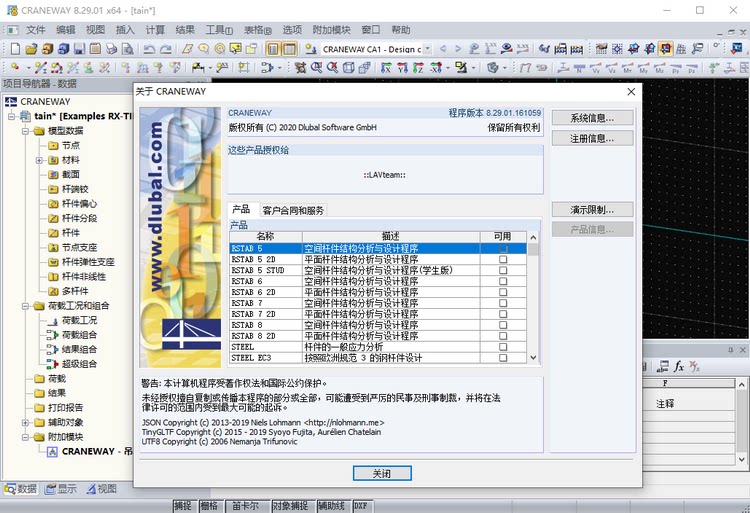Click the 注册信息... button
The height and width of the screenshot is (513, 750).
pos(592,139)
